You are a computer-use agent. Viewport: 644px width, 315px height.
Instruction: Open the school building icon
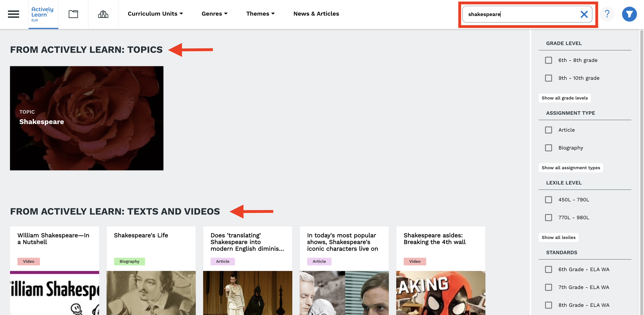point(103,14)
